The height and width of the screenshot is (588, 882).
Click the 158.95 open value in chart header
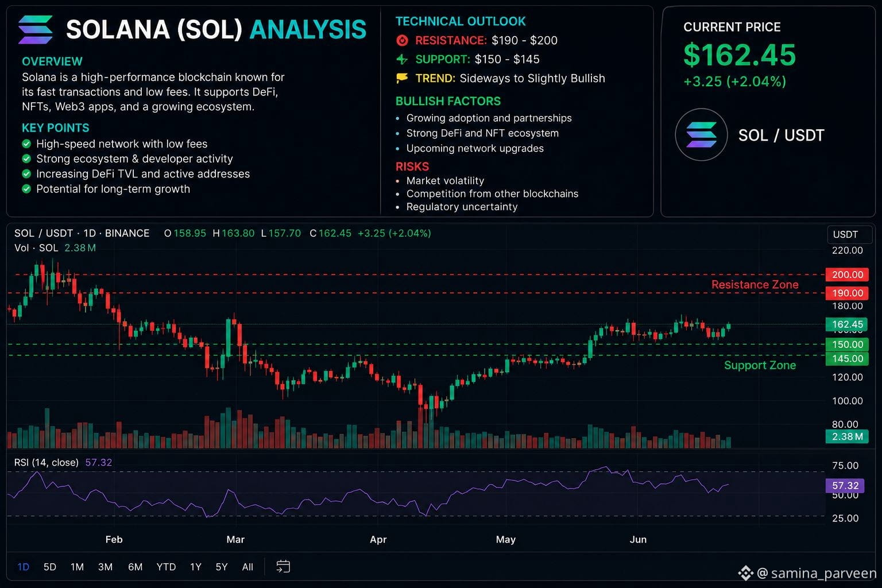[189, 233]
